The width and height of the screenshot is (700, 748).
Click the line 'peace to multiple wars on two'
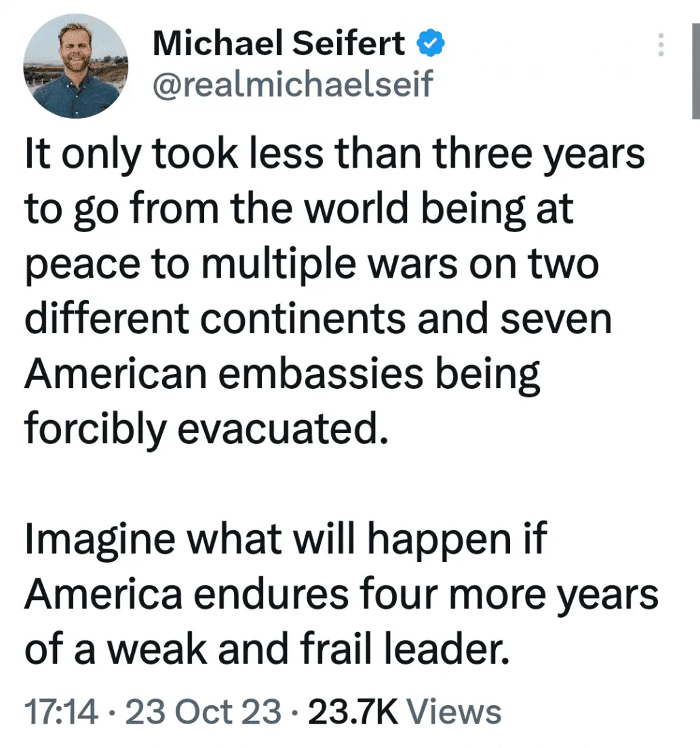tap(312, 265)
